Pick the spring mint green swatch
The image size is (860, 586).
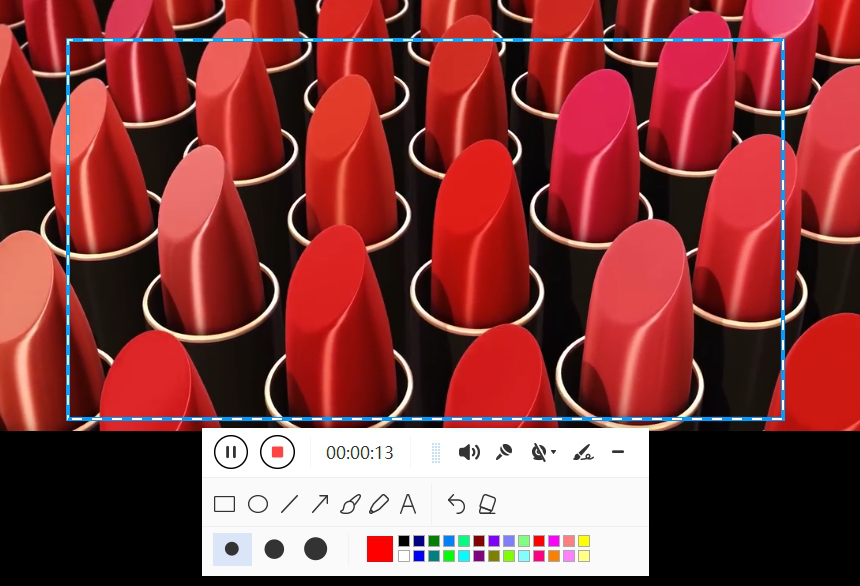(464, 542)
